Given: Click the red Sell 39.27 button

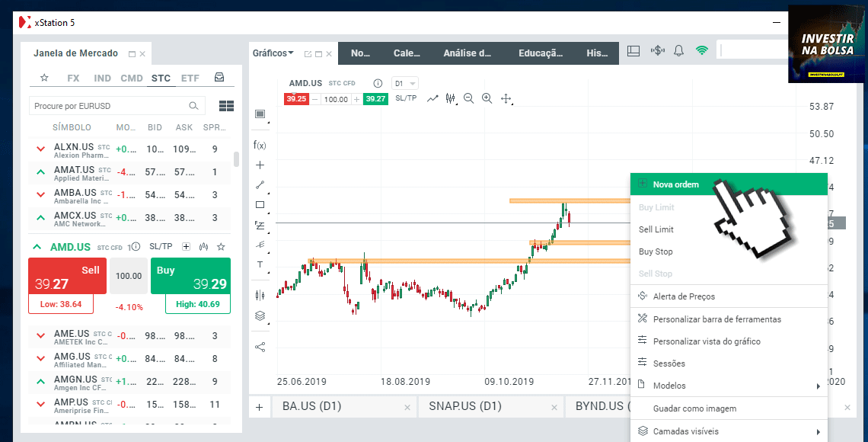Looking at the screenshot, I should tap(67, 276).
